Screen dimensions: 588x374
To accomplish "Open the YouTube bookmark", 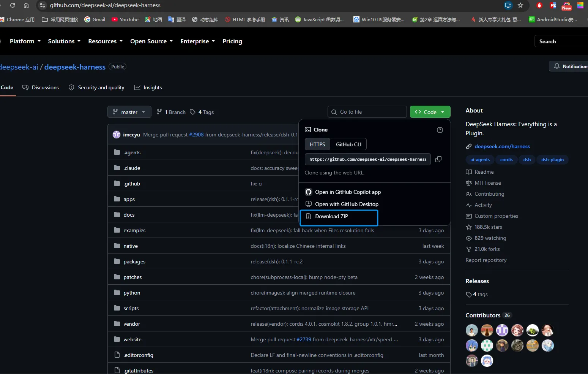I will point(125,19).
